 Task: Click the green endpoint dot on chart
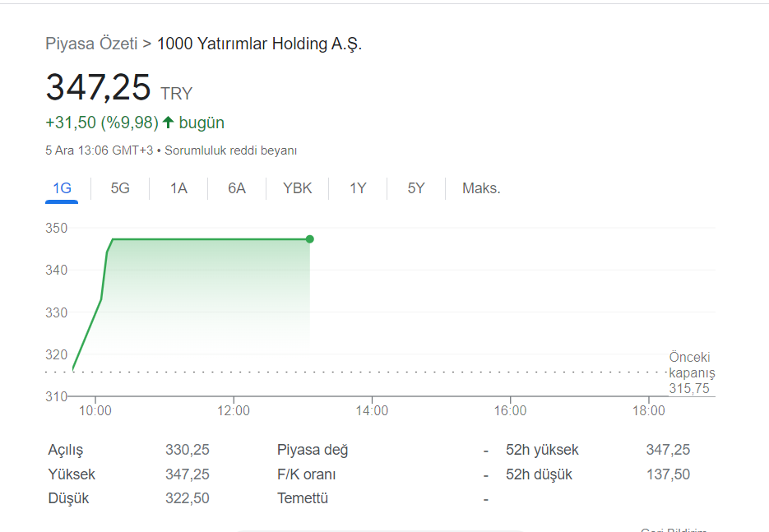coord(309,239)
